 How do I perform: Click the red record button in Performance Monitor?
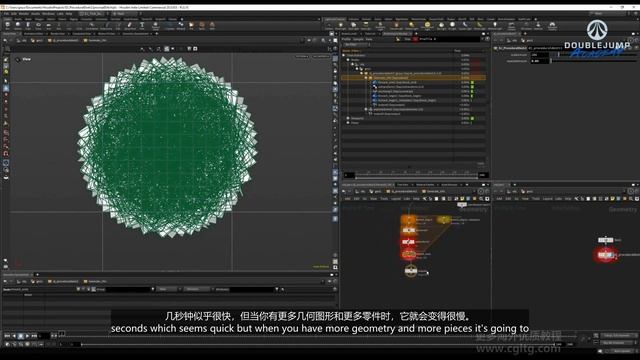(415, 39)
